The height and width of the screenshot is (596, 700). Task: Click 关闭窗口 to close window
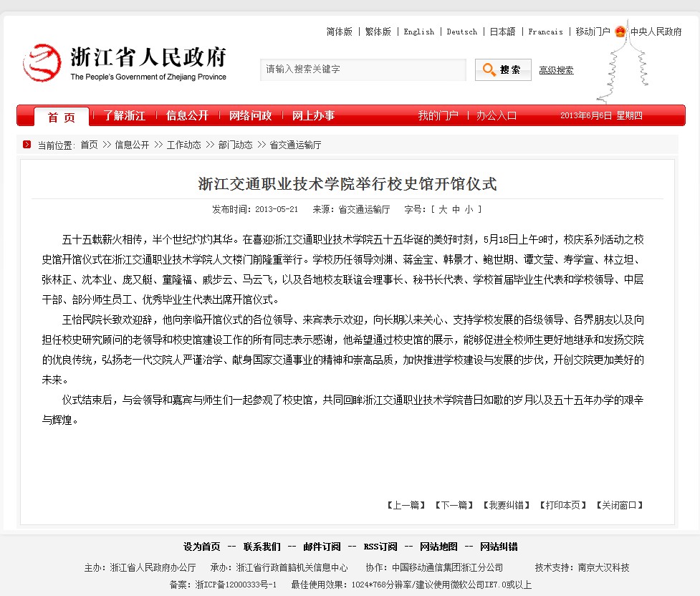(619, 505)
